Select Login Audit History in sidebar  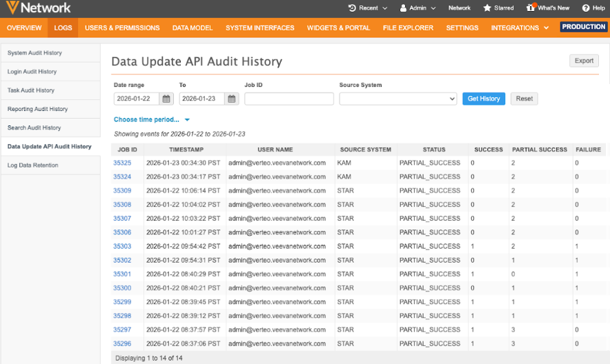coord(32,72)
